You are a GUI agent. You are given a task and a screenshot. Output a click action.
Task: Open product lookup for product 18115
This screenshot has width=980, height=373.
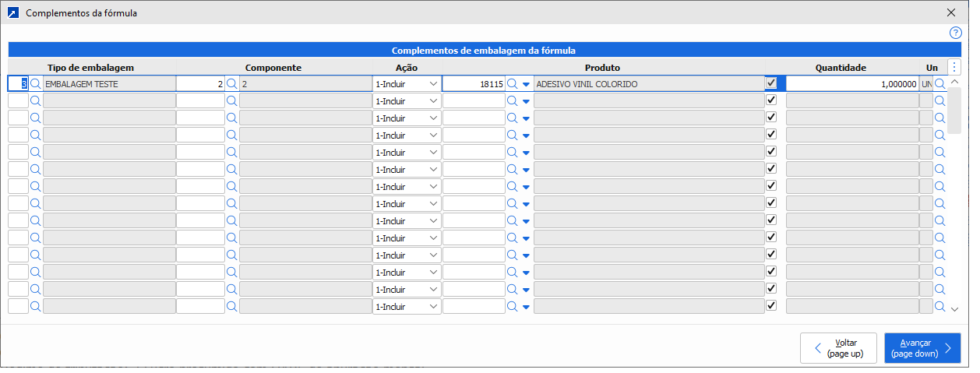512,83
